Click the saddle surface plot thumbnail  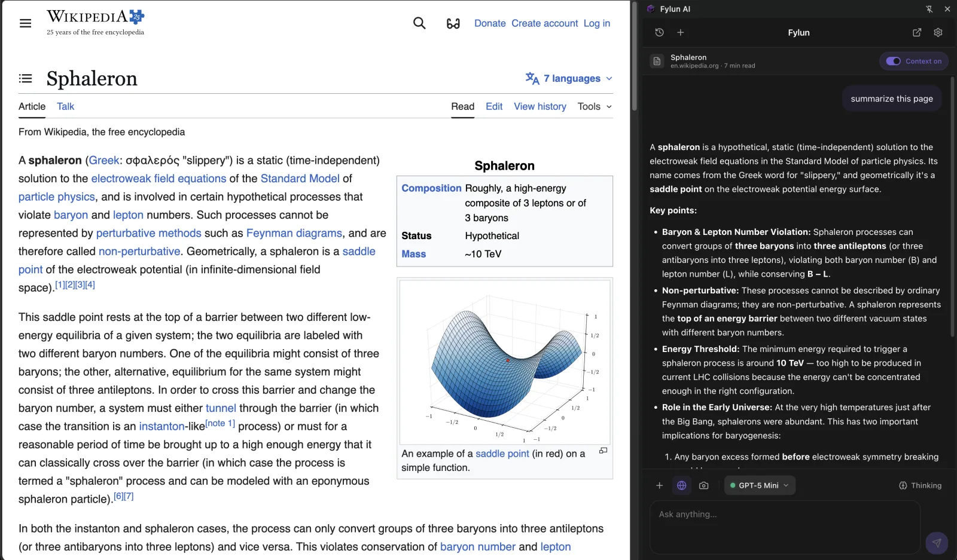[x=505, y=362]
